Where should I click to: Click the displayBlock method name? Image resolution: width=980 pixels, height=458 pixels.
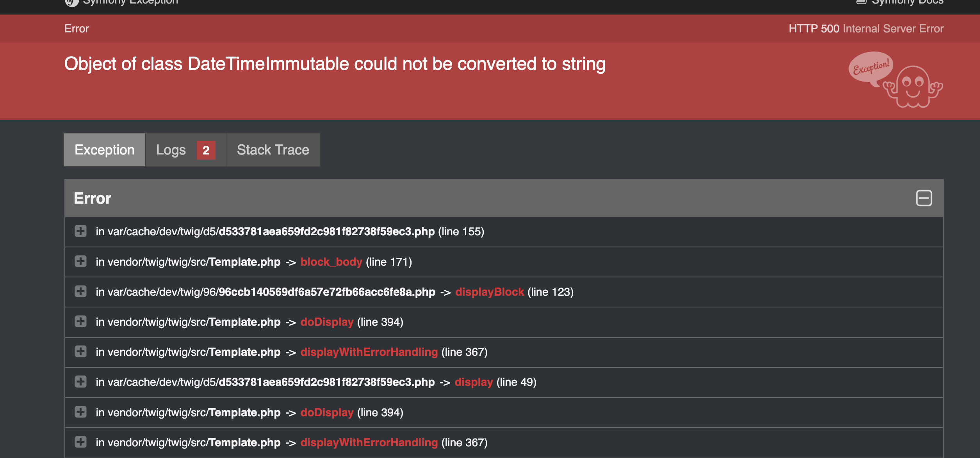click(490, 292)
